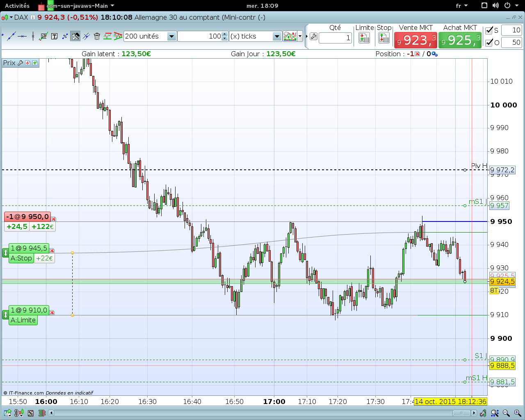Click Vente MKT sell button at 9 923
Image resolution: width=525 pixels, height=420 pixels.
[x=415, y=40]
